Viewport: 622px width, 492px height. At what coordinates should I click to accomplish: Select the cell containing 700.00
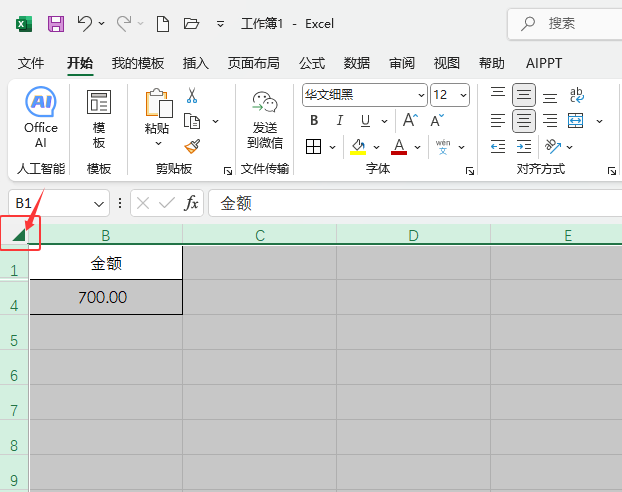tap(106, 297)
